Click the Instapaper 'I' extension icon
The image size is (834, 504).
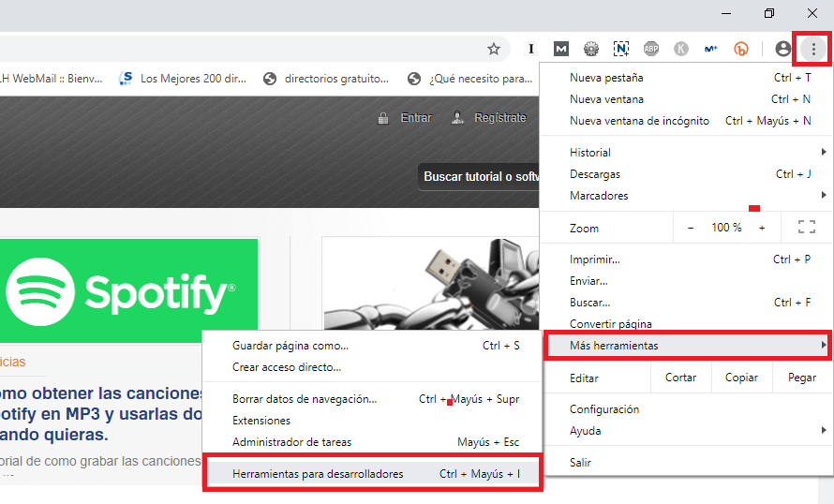(x=530, y=49)
